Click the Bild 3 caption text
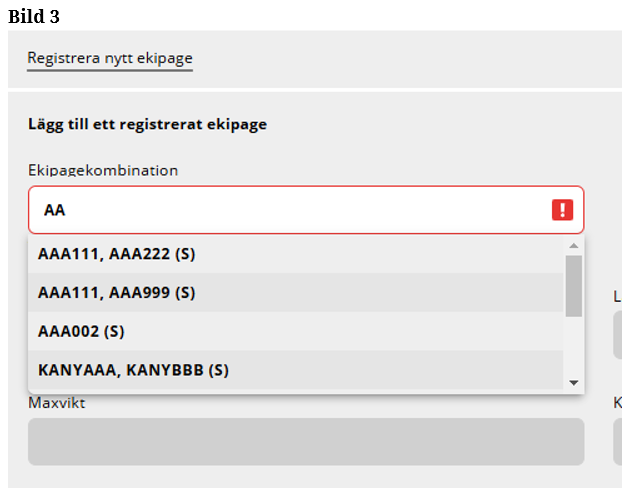This screenshot has height=498, width=631. 34,16
